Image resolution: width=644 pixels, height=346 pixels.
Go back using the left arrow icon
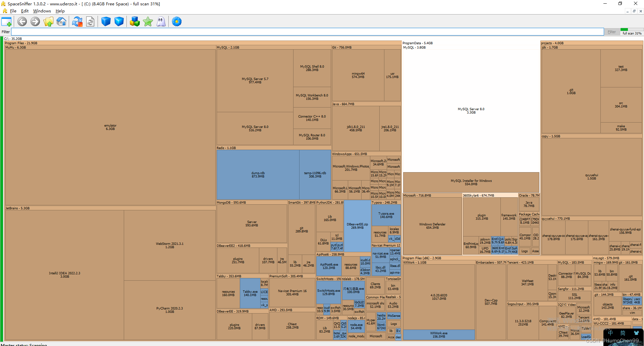click(22, 22)
